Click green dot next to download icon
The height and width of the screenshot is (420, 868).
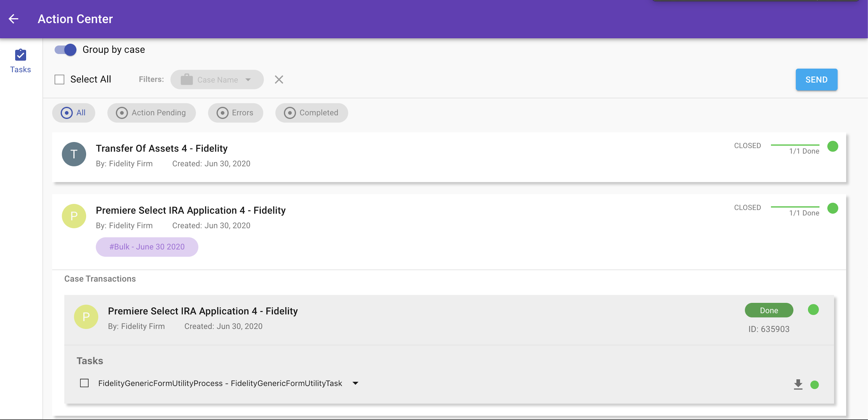pyautogui.click(x=815, y=385)
